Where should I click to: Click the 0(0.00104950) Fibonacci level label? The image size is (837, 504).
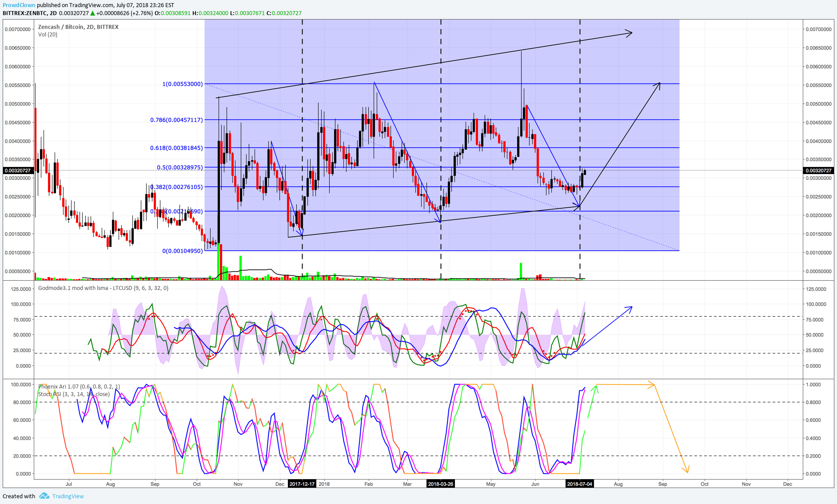tap(183, 251)
